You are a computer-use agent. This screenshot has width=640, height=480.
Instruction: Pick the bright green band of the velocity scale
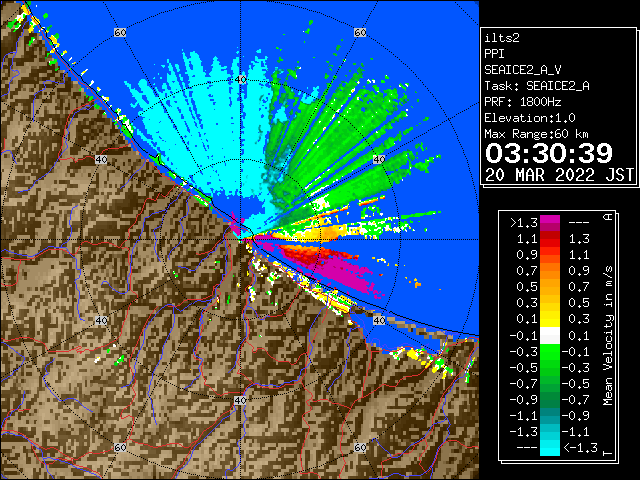click(550, 352)
